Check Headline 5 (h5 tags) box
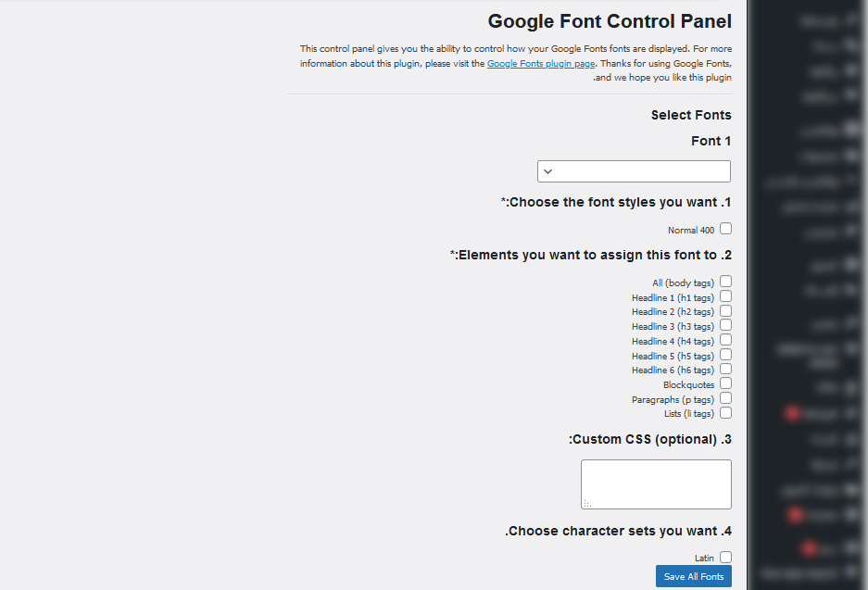Screen dimensions: 868x590 (x=725, y=355)
